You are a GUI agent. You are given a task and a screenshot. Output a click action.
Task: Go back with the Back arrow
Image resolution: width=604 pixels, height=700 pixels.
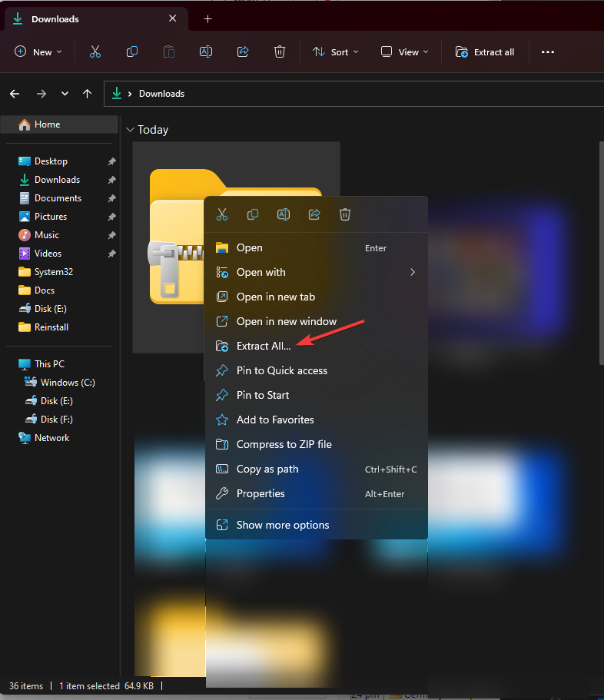[x=15, y=94]
